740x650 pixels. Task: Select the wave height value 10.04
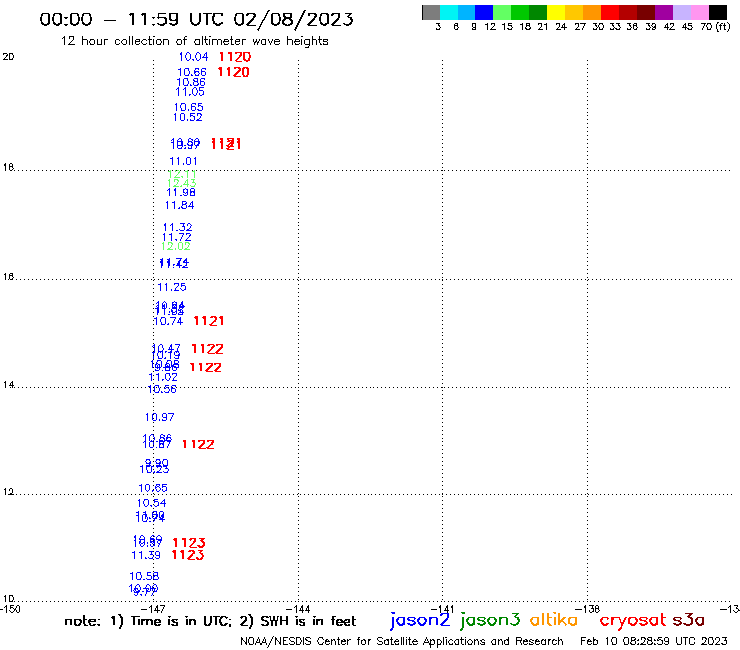pyautogui.click(x=193, y=57)
